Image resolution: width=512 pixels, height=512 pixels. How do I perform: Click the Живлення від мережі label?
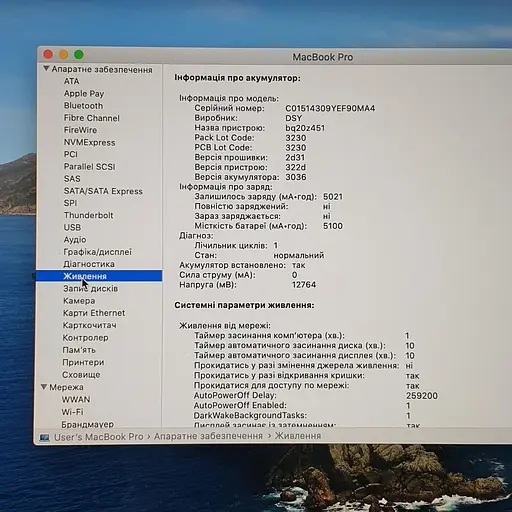coord(225,325)
